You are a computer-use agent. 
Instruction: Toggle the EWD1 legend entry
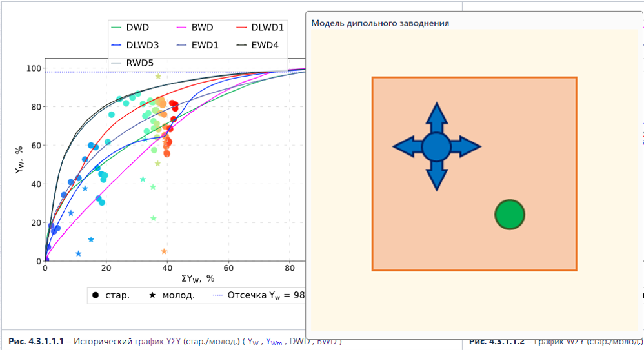click(197, 45)
